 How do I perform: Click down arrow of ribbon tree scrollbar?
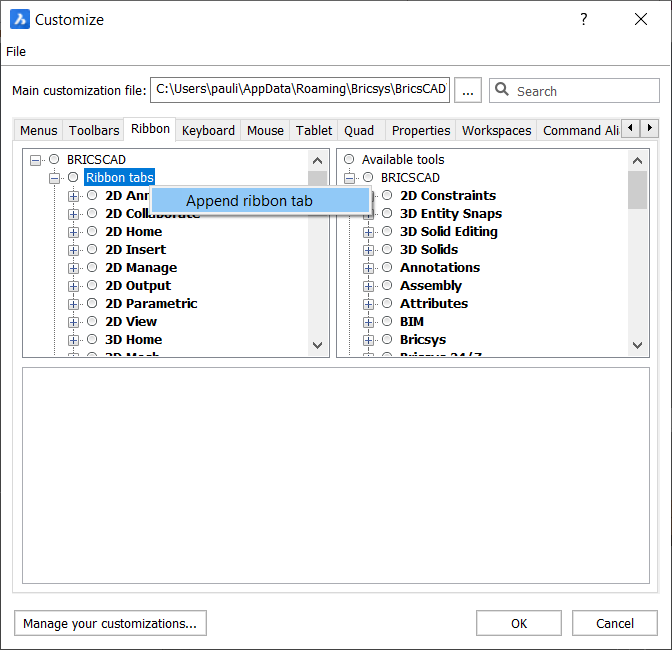coord(318,345)
